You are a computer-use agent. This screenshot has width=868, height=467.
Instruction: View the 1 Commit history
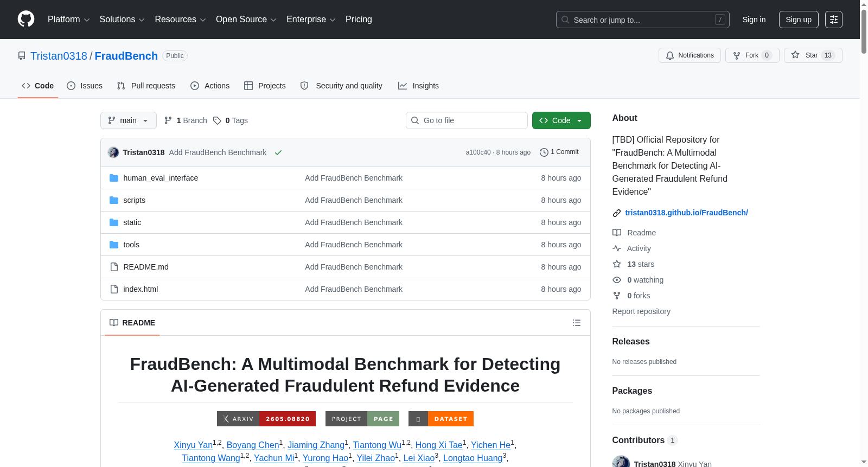(559, 152)
